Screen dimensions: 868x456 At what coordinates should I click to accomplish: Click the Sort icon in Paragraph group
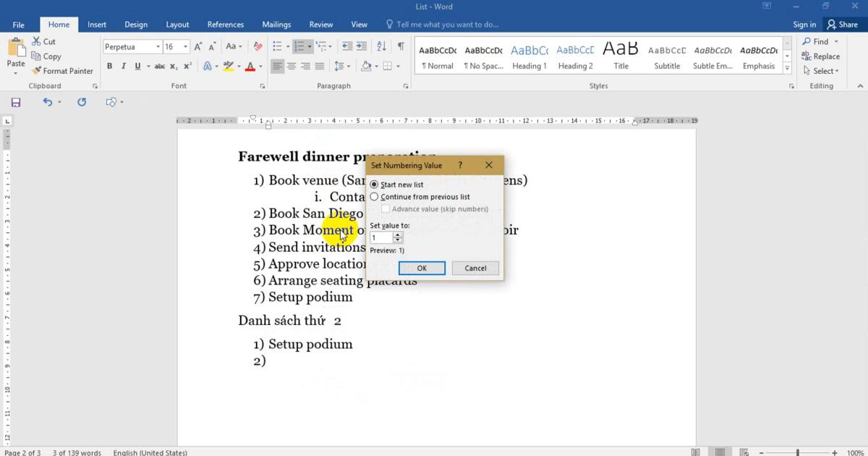point(381,46)
